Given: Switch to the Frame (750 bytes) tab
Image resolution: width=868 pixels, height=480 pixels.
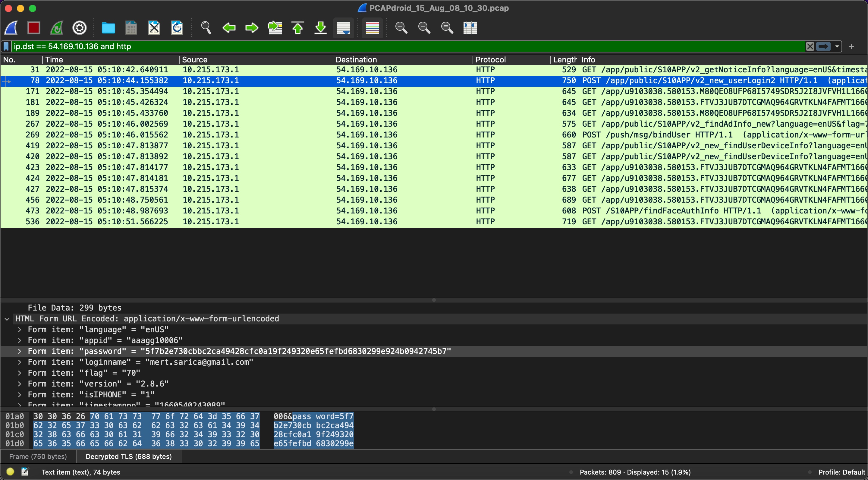Looking at the screenshot, I should click(x=38, y=456).
